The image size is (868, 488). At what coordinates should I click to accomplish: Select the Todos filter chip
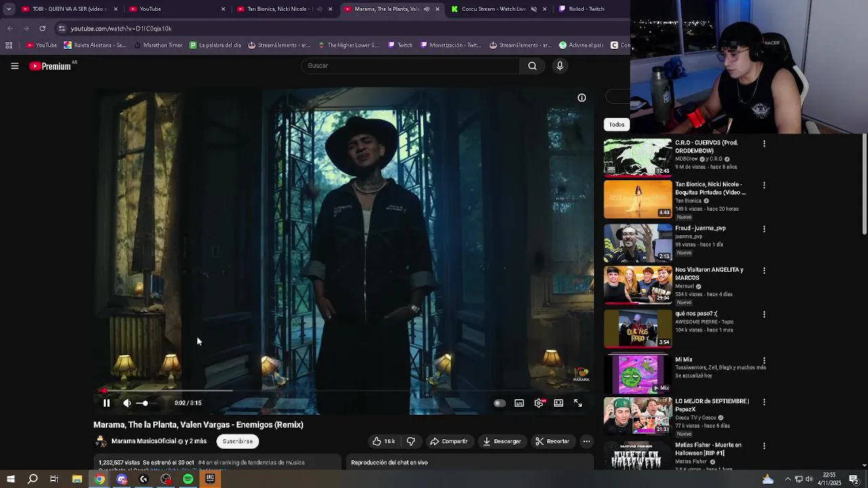click(616, 125)
